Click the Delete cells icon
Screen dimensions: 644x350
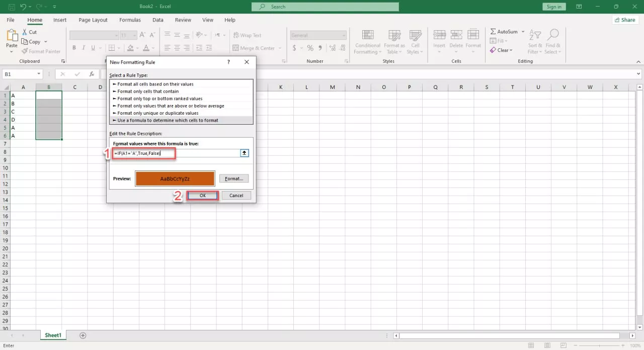456,35
